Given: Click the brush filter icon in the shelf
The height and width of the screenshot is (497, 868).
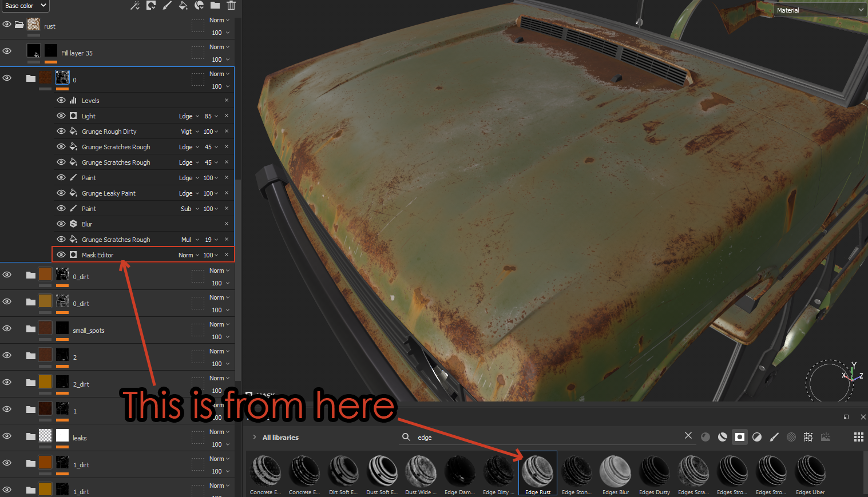Looking at the screenshot, I should (774, 437).
